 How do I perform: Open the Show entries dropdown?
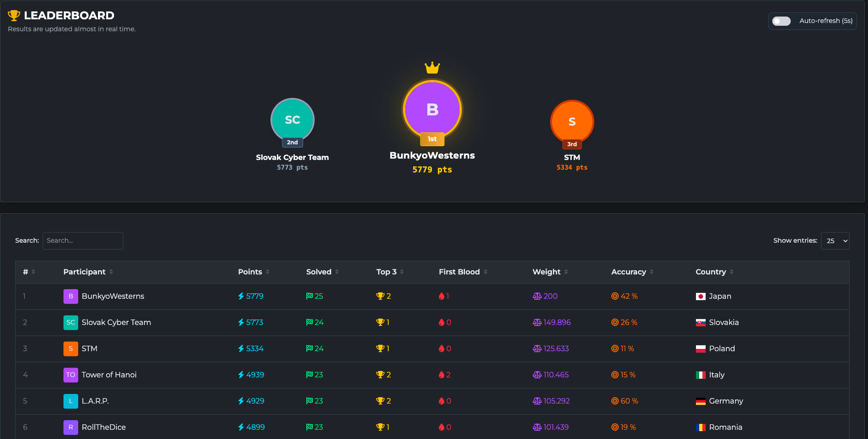click(x=835, y=241)
